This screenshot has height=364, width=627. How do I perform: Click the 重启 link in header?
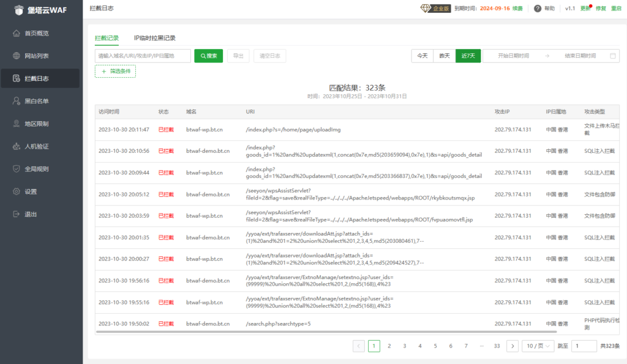pyautogui.click(x=616, y=9)
